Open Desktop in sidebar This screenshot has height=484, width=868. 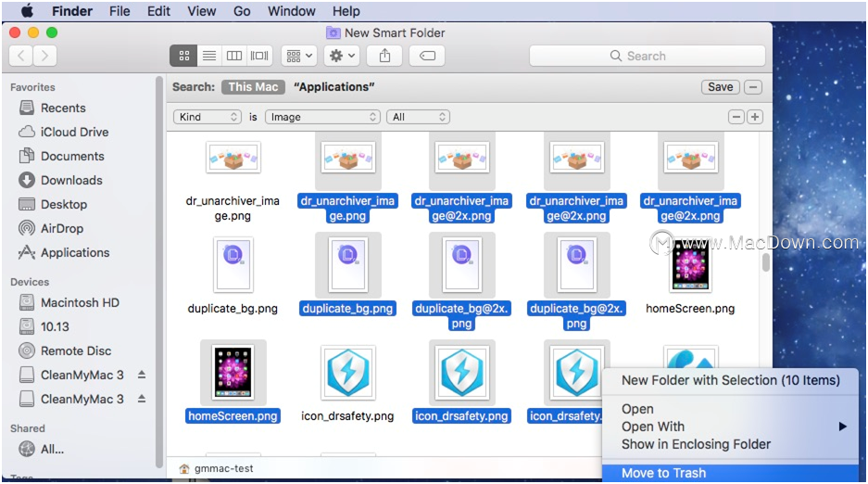click(x=53, y=204)
